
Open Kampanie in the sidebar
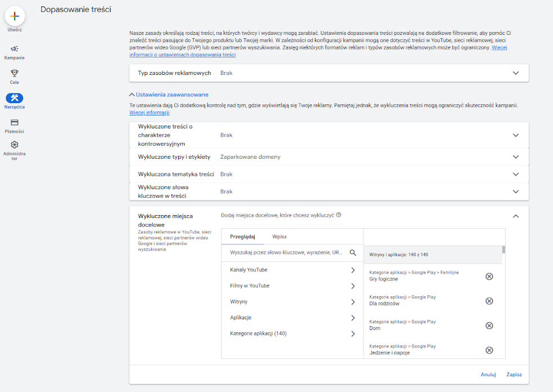(15, 49)
